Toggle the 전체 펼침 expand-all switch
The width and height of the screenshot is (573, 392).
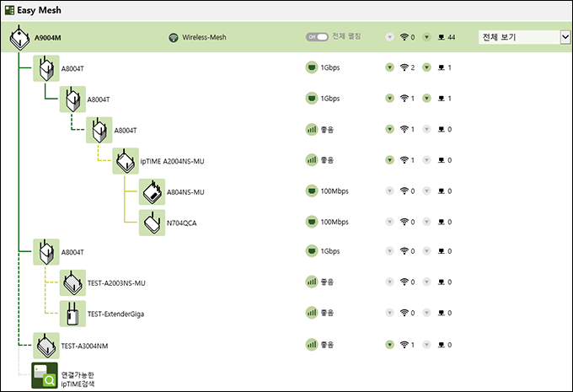click(x=317, y=37)
